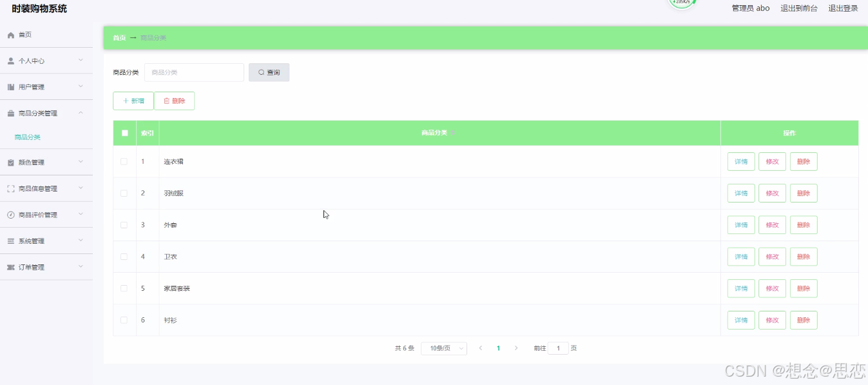The image size is (868, 385).
Task: Check the checkbox for row 家居套装
Action: coord(124,288)
